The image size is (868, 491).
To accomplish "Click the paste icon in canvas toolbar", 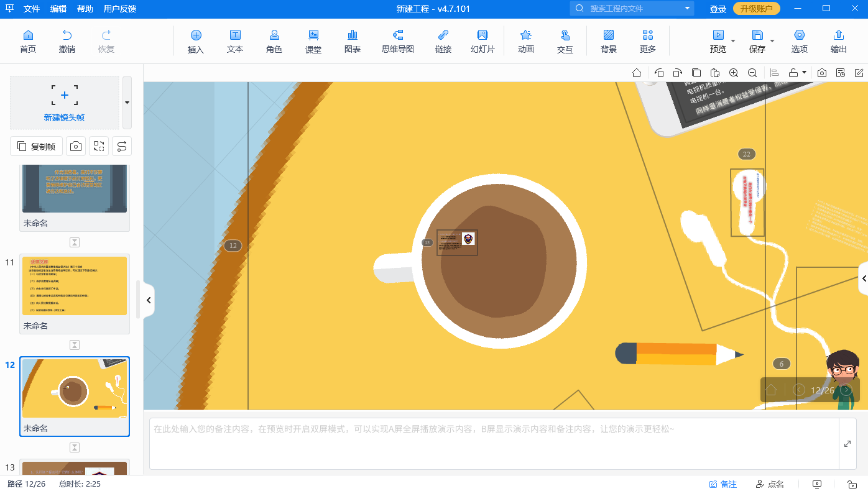I will pyautogui.click(x=715, y=73).
